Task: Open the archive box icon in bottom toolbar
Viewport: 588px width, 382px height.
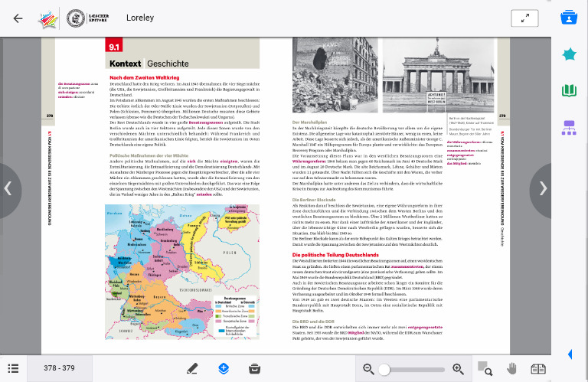Action: tap(255, 369)
